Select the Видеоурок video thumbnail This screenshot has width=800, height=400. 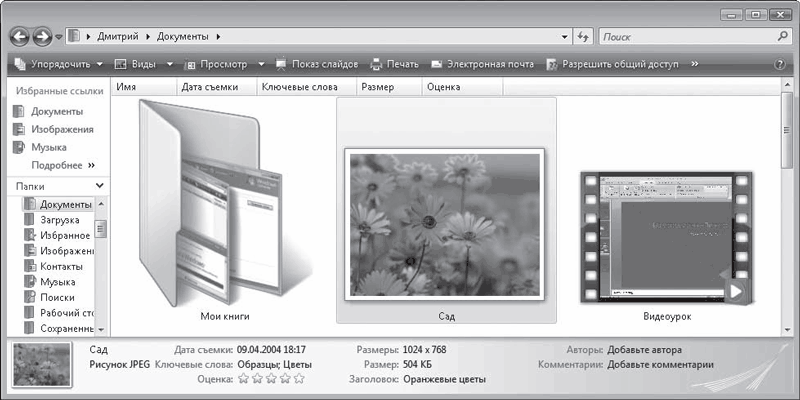(666, 237)
